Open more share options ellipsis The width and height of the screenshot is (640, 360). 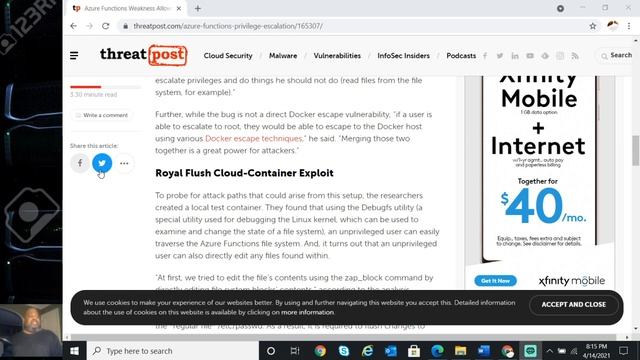[124, 163]
